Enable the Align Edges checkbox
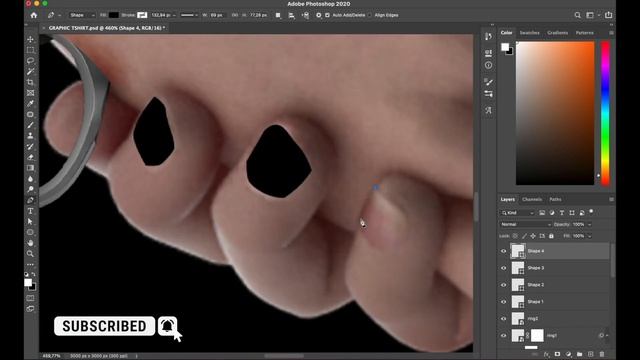The image size is (640, 360). [369, 15]
